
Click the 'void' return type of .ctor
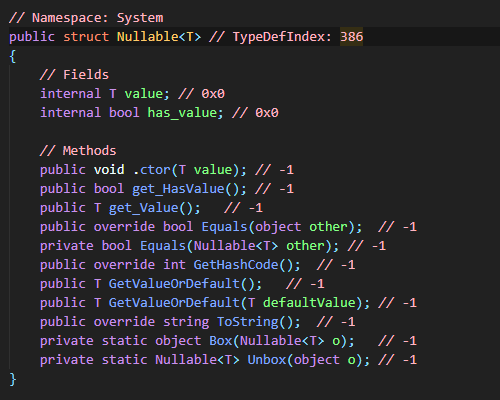(109, 170)
